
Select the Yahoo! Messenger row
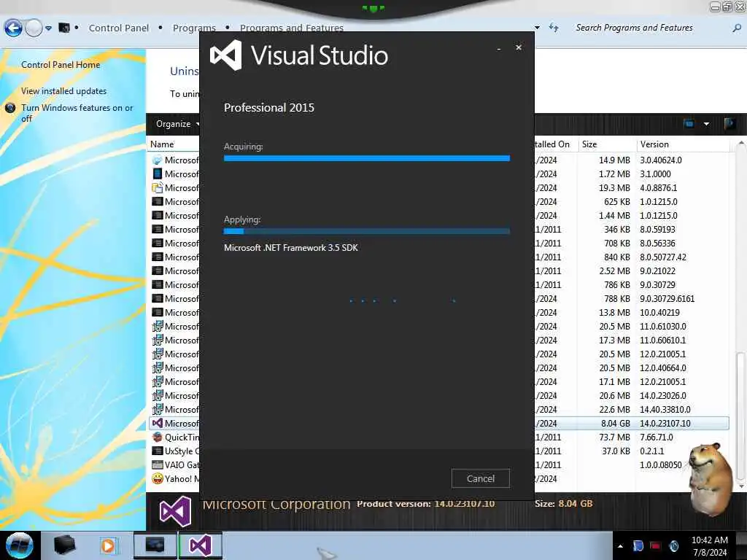pos(438,478)
